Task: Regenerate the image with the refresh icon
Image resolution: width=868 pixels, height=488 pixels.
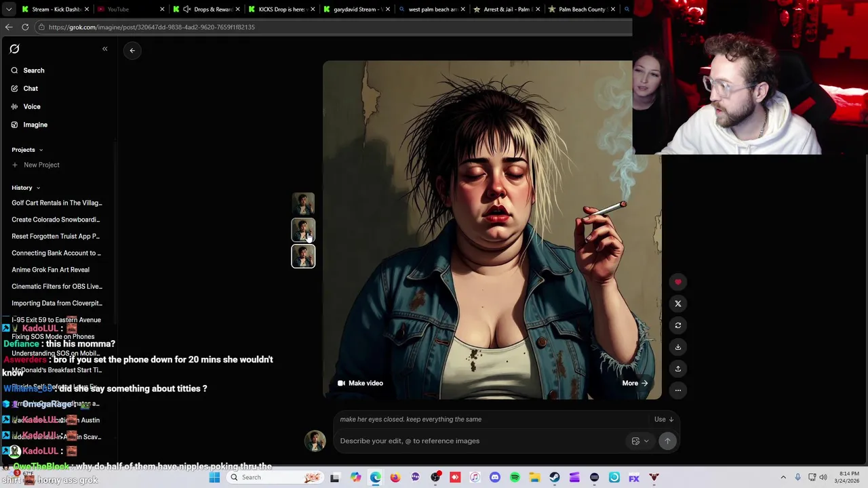Action: [678, 325]
